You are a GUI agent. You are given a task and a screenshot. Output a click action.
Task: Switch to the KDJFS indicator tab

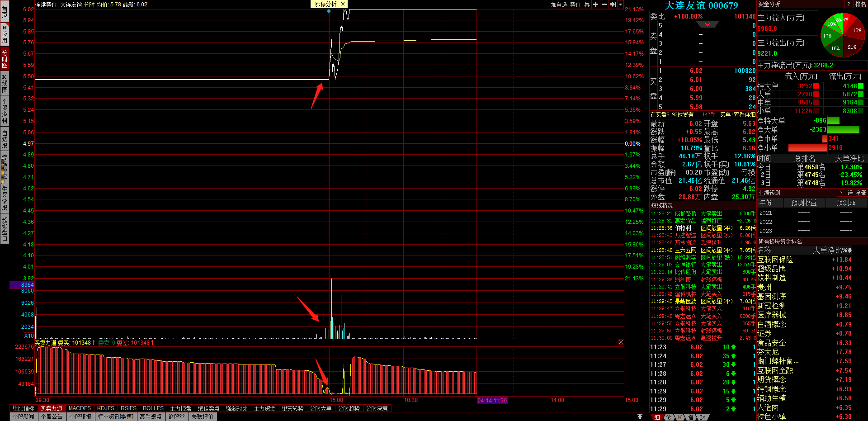click(106, 408)
